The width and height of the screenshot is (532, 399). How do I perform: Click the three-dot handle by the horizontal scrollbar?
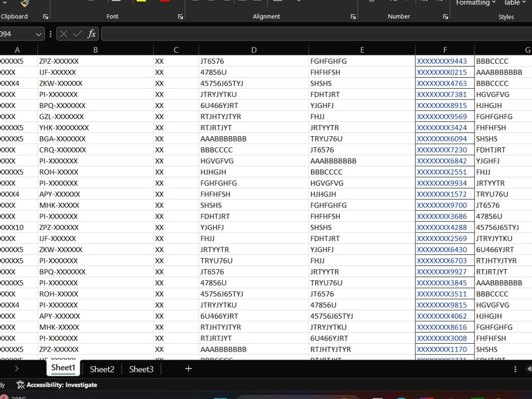click(515, 369)
